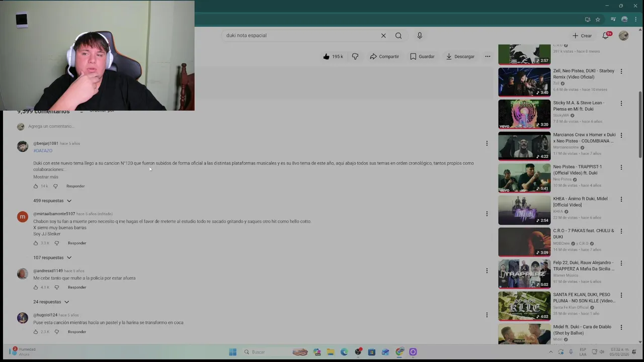Open options for Piensa en Mí suggestion

tap(621, 103)
